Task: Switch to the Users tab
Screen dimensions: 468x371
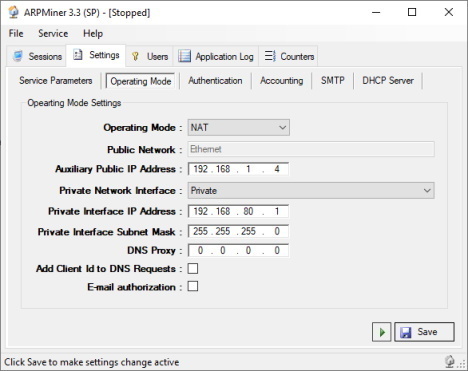Action: (x=149, y=56)
